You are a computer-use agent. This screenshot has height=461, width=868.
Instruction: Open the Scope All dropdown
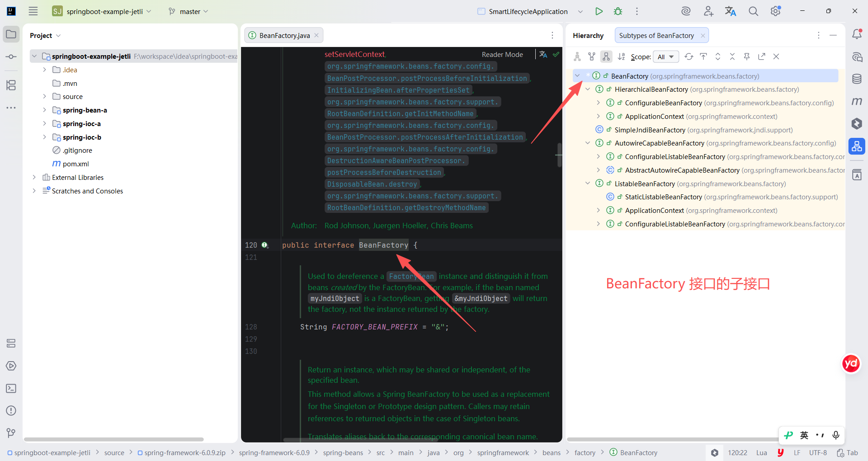(x=666, y=57)
